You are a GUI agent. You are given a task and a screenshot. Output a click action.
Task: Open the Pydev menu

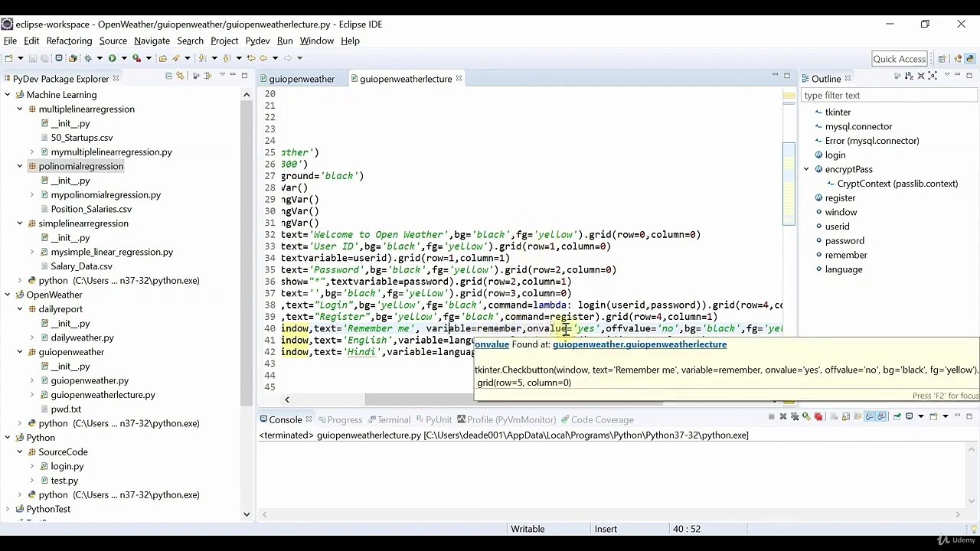tap(257, 41)
